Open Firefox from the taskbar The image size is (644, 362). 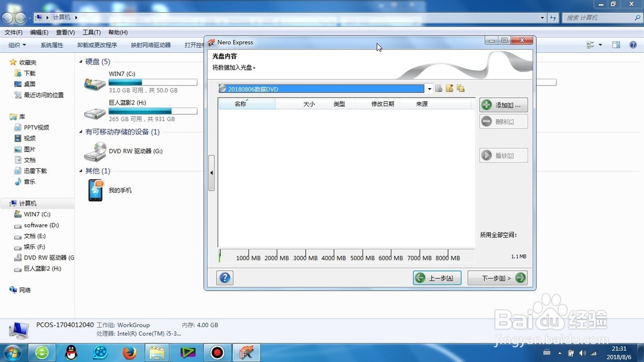point(129,352)
